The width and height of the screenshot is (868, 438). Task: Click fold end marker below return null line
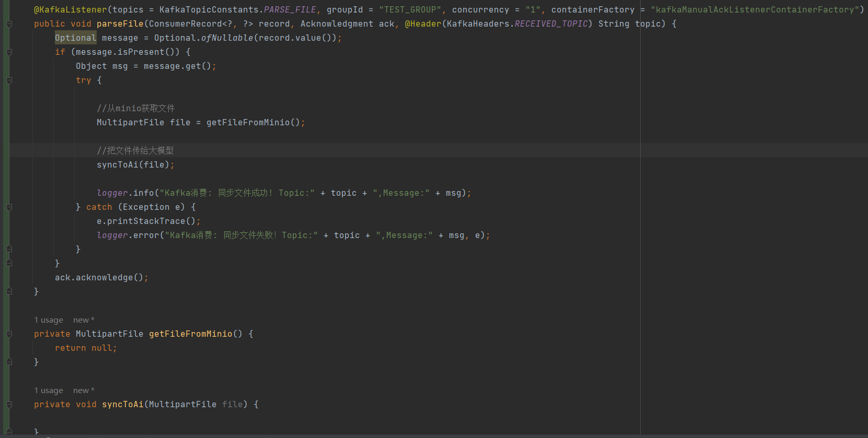(9, 362)
